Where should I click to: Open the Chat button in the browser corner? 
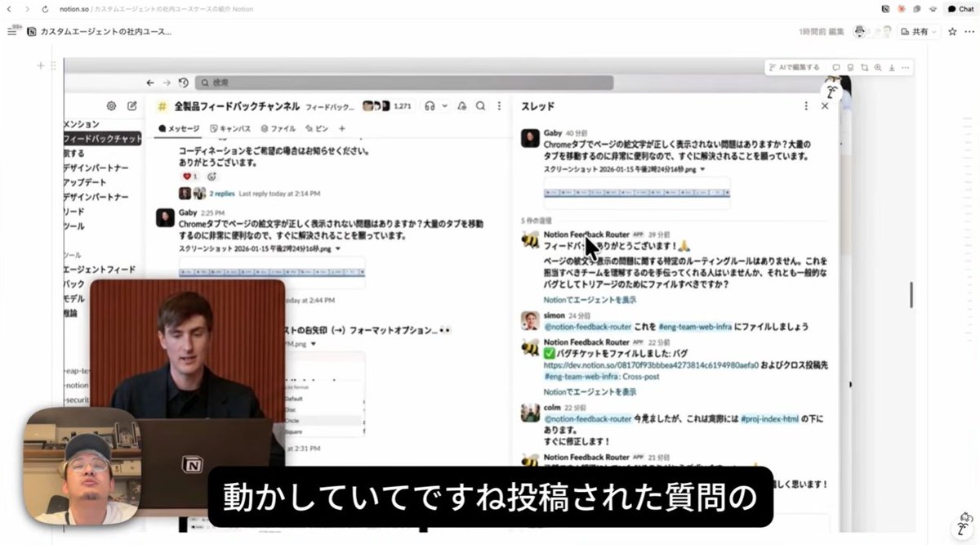pyautogui.click(x=960, y=8)
